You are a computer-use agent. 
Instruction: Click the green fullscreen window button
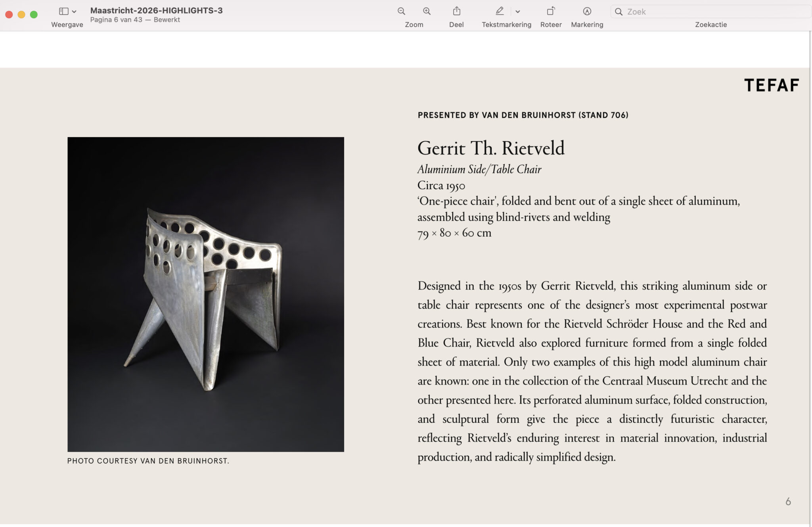click(34, 15)
